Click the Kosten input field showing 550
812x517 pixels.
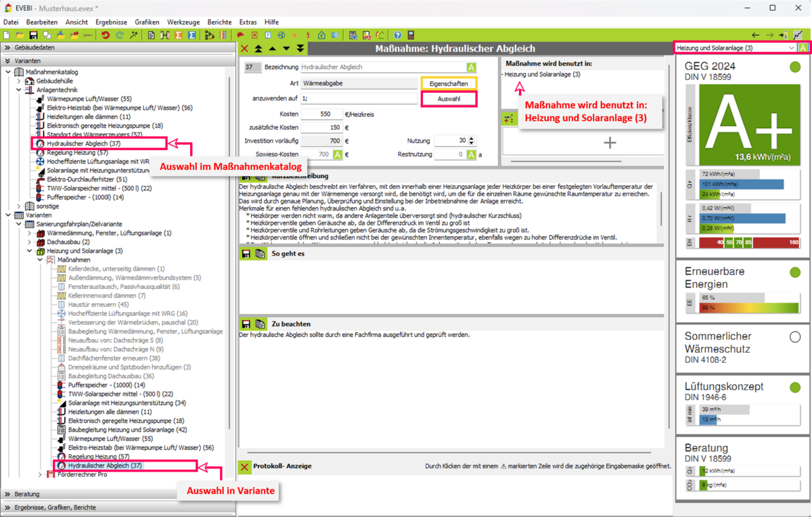321,114
